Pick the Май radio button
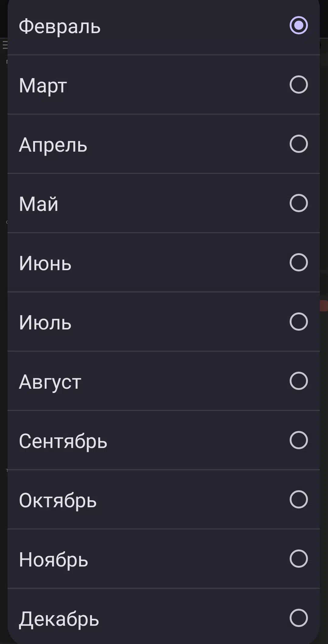 [298, 203]
